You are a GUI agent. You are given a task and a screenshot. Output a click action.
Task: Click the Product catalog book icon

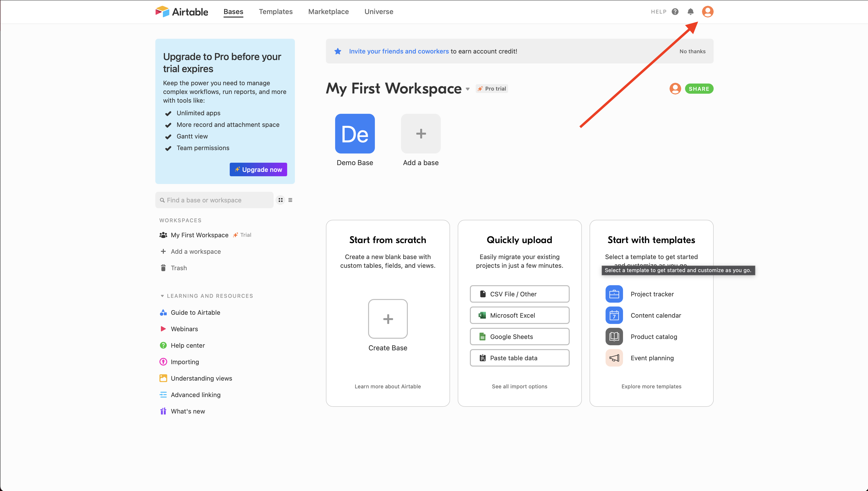(614, 337)
